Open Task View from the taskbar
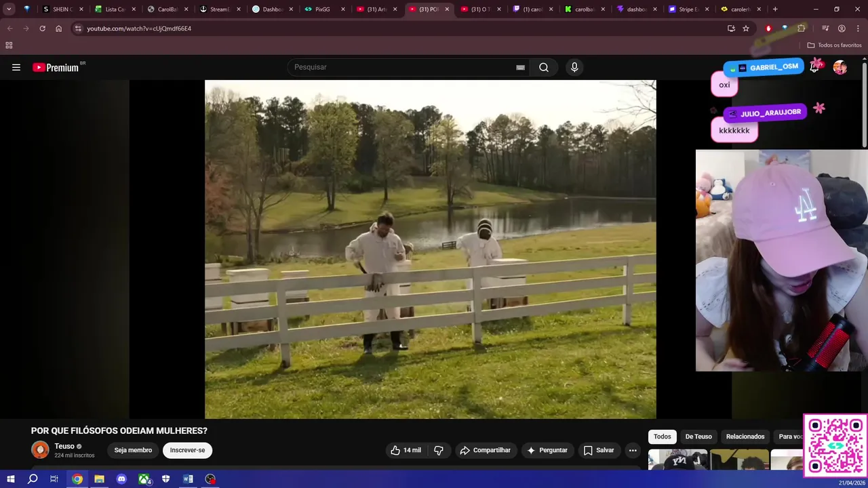The width and height of the screenshot is (868, 488). pyautogui.click(x=54, y=479)
